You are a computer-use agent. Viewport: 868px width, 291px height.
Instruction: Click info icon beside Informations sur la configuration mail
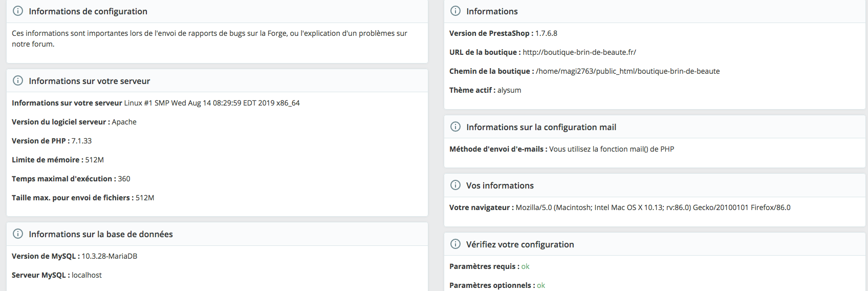(455, 127)
